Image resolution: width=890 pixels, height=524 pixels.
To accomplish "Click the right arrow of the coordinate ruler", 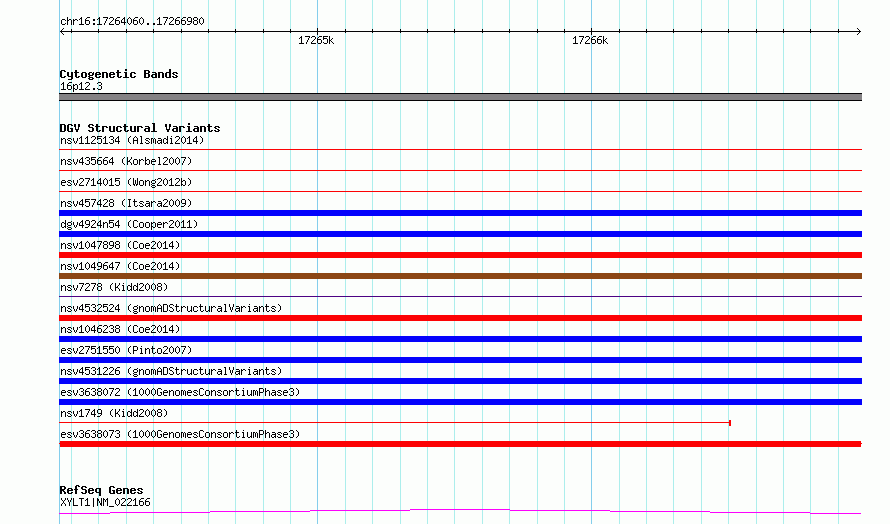I will 858,32.
